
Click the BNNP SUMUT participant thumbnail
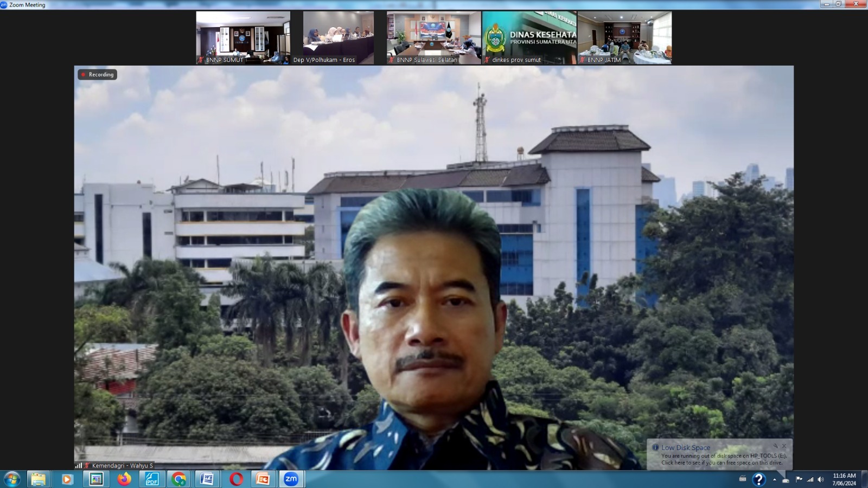243,37
